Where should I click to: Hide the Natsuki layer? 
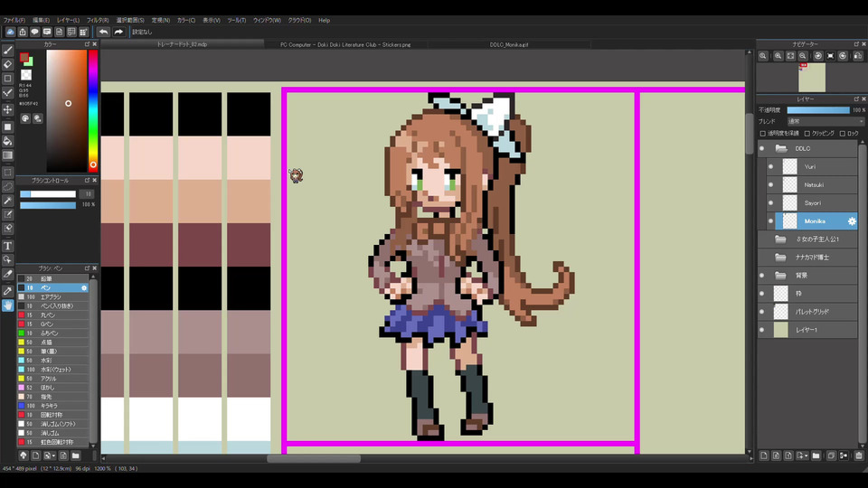pyautogui.click(x=770, y=184)
